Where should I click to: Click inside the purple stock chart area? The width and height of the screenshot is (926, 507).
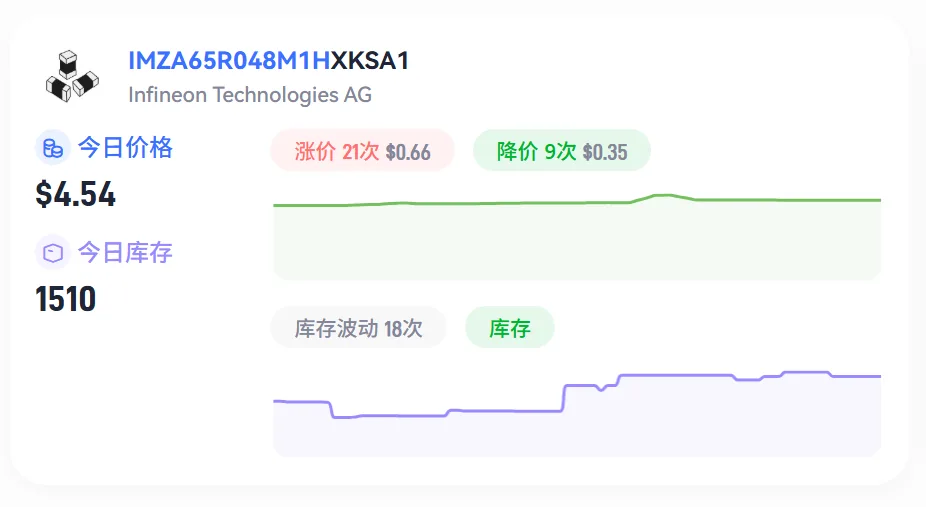coord(577,431)
